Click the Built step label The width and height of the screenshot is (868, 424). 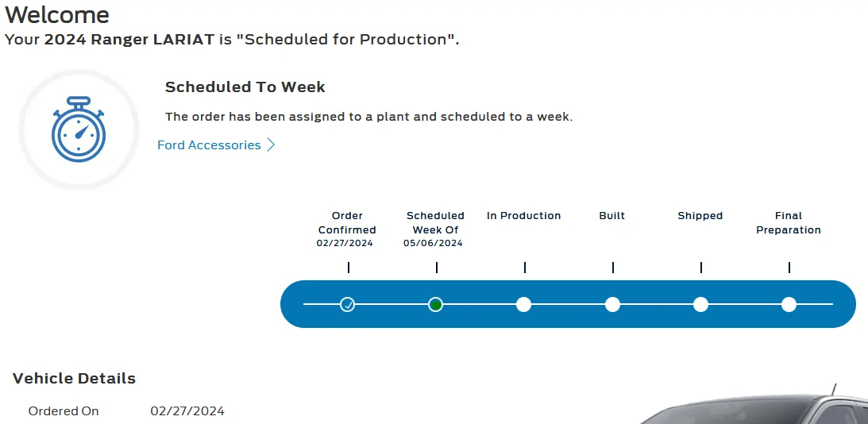[612, 216]
